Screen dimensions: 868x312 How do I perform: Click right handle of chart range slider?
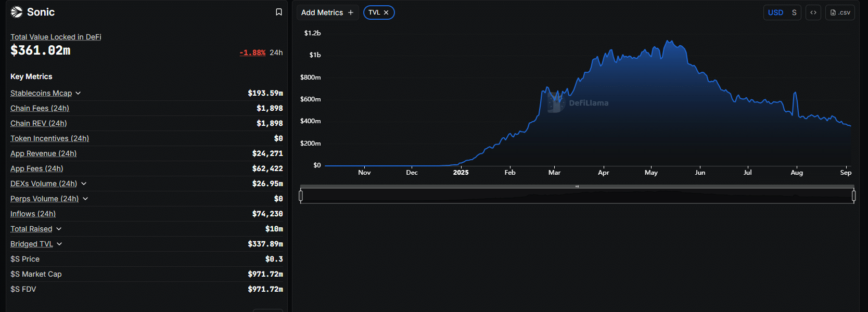pos(853,196)
